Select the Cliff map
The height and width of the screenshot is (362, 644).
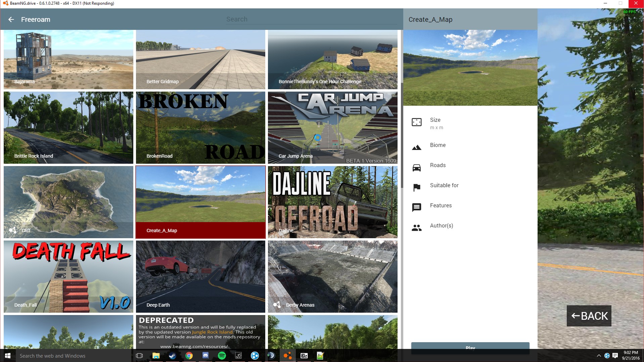click(x=68, y=202)
